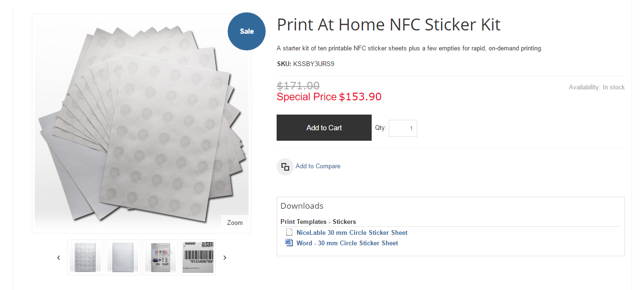Select the blank white sheet thumbnail
The image size is (644, 290).
123,257
